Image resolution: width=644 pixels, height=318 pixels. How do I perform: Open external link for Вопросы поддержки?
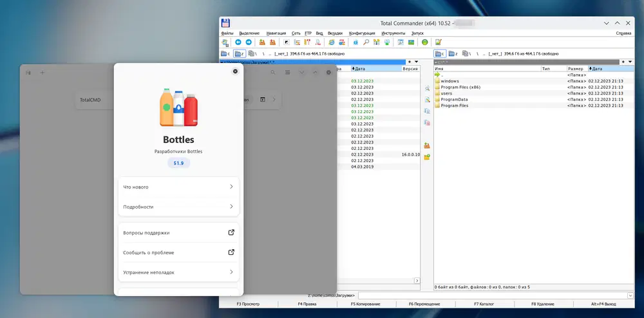click(x=231, y=232)
